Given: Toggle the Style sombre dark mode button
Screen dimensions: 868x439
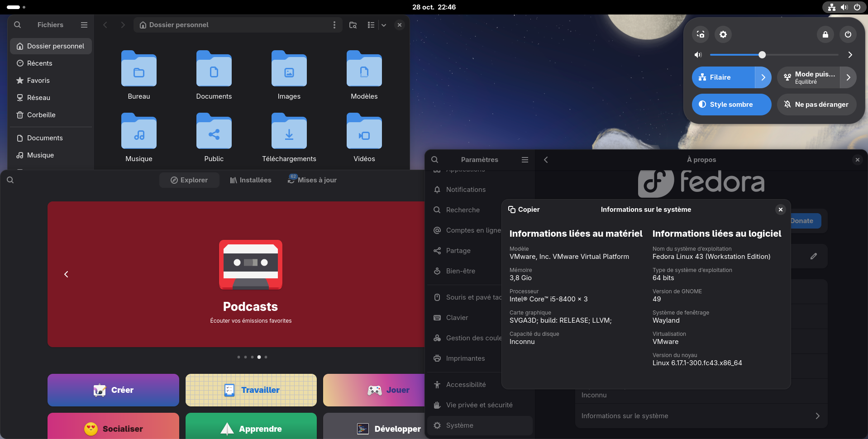Looking at the screenshot, I should click(731, 105).
